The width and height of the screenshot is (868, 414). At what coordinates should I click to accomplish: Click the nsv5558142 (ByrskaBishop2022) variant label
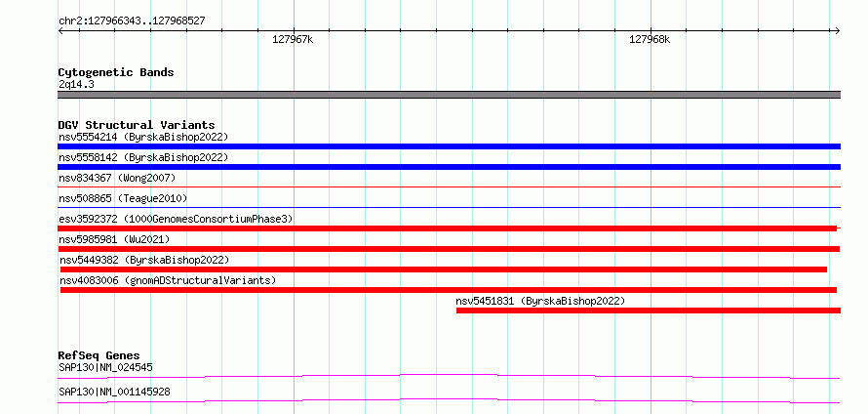(x=143, y=157)
